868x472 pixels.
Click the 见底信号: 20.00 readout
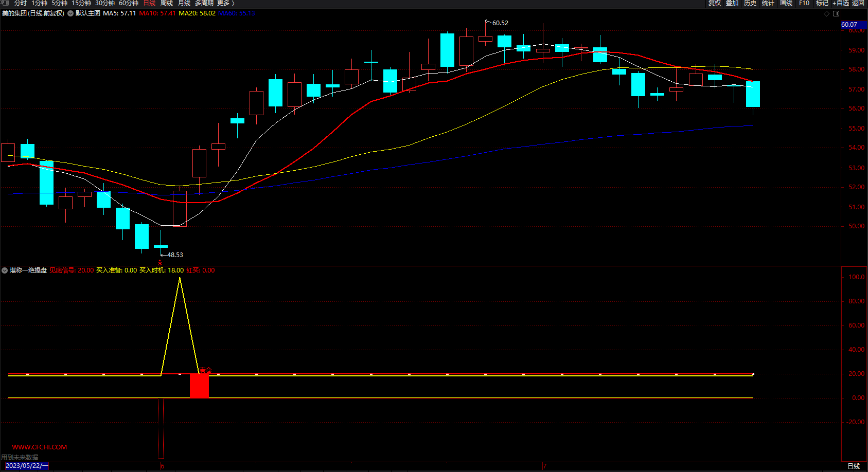pyautogui.click(x=72, y=270)
